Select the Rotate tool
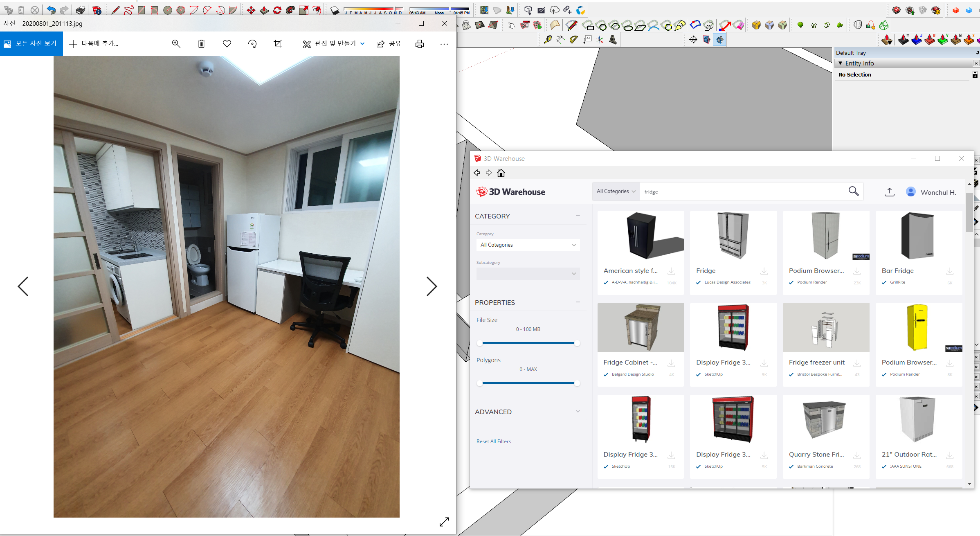The image size is (980, 536). (277, 10)
